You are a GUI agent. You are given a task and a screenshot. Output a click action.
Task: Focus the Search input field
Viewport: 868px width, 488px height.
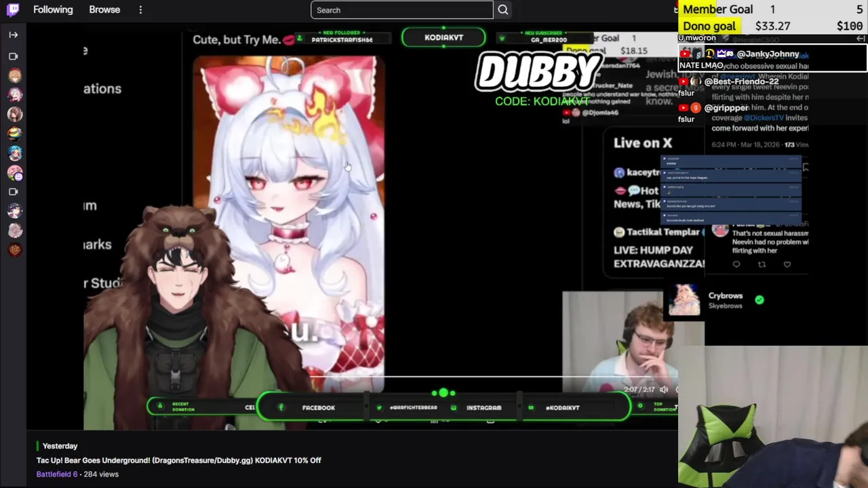point(402,10)
